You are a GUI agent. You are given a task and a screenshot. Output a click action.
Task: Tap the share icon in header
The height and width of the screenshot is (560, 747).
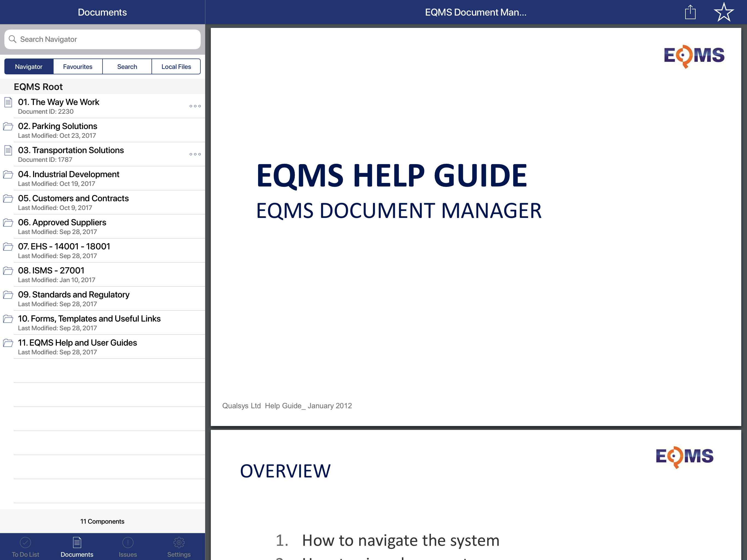click(690, 12)
